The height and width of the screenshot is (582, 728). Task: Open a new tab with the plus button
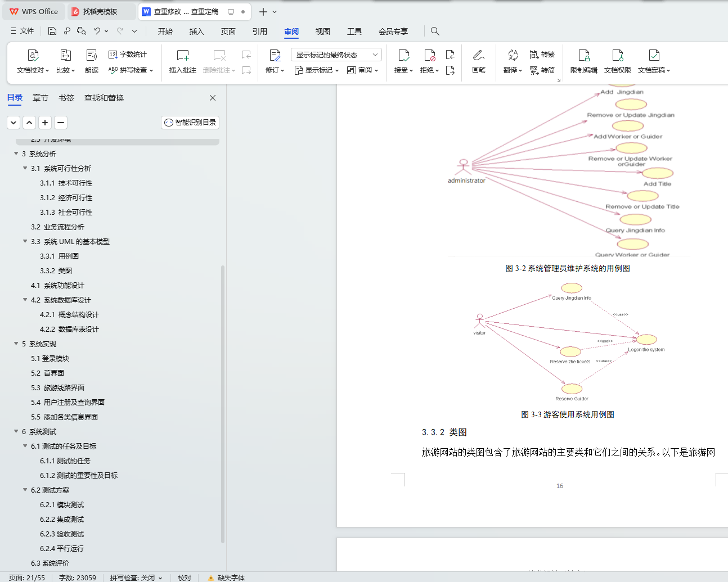pos(263,12)
